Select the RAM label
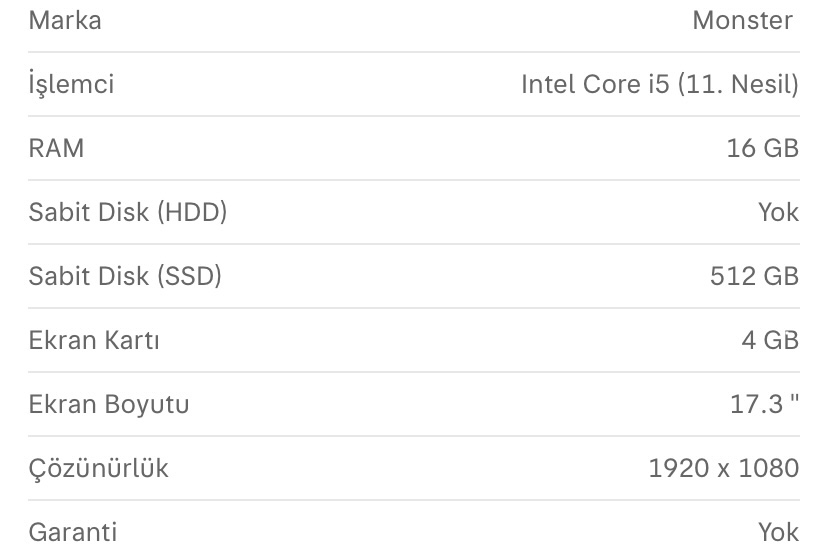 coord(57,148)
